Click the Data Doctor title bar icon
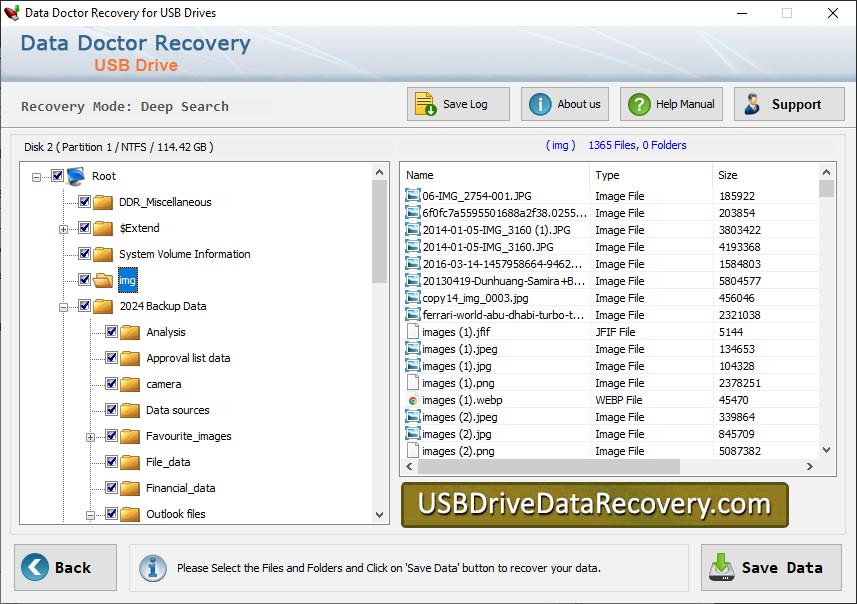The width and height of the screenshot is (857, 604). (14, 13)
